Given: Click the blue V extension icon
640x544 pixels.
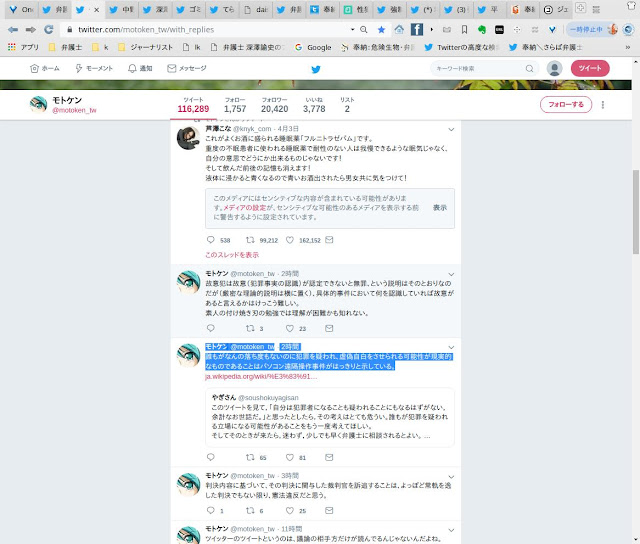Looking at the screenshot, I should (552, 29).
